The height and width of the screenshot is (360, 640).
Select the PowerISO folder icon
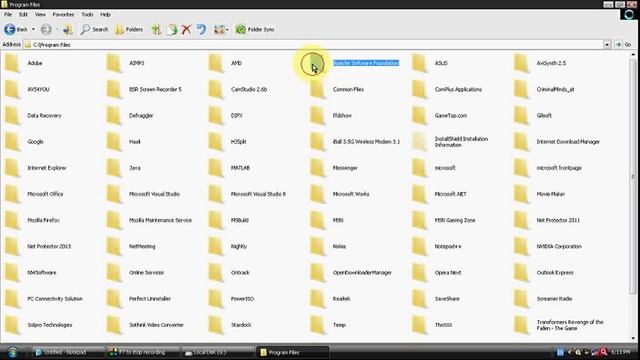pyautogui.click(x=216, y=299)
